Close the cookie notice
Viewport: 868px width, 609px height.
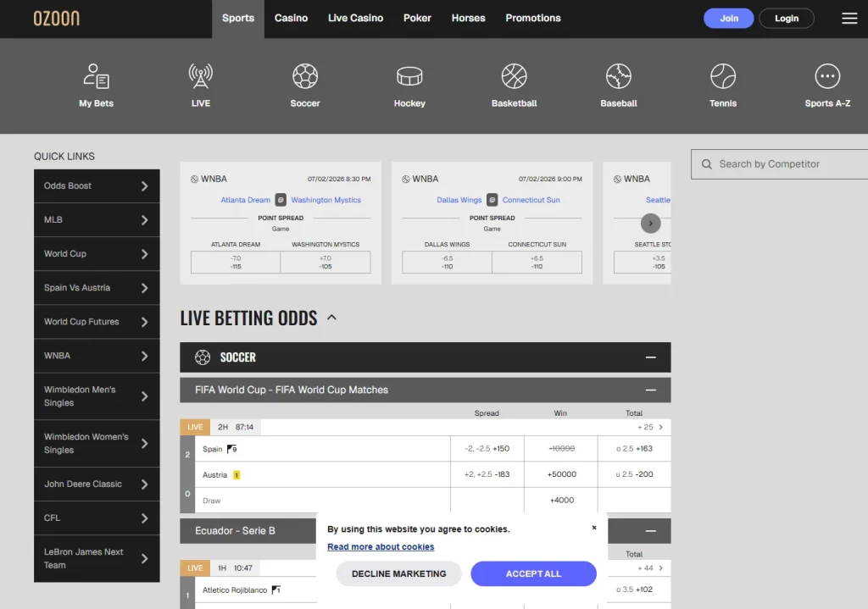coord(594,528)
